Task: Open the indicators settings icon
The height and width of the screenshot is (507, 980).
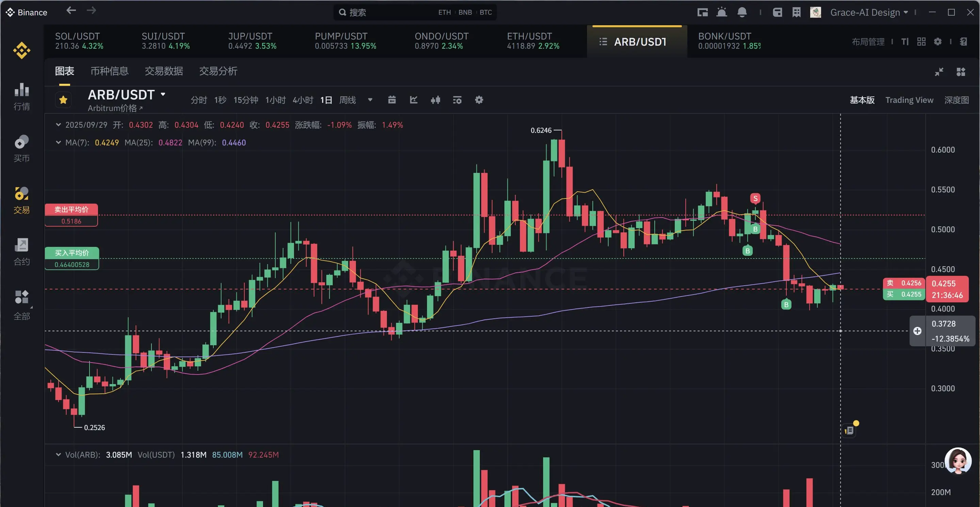Action: [457, 100]
